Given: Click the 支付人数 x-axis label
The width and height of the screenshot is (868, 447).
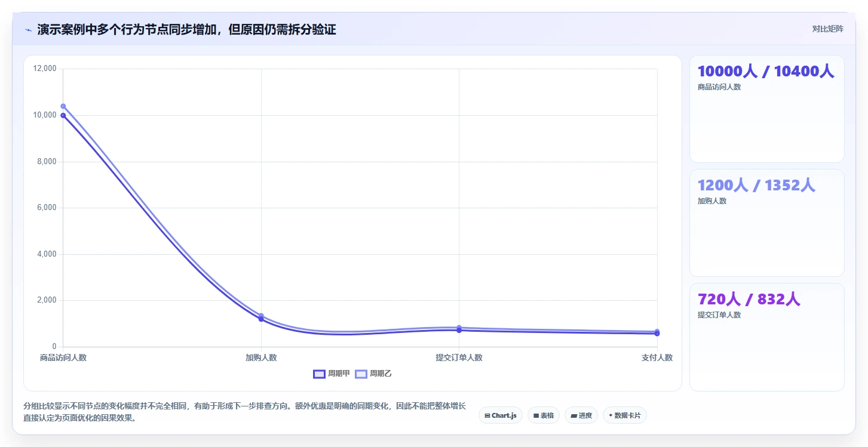Looking at the screenshot, I should click(x=657, y=358).
